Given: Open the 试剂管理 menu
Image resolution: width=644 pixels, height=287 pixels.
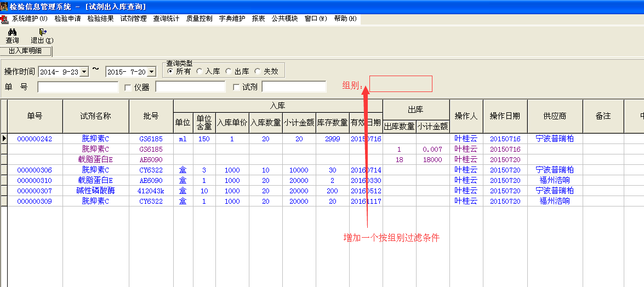Looking at the screenshot, I should [x=133, y=19].
